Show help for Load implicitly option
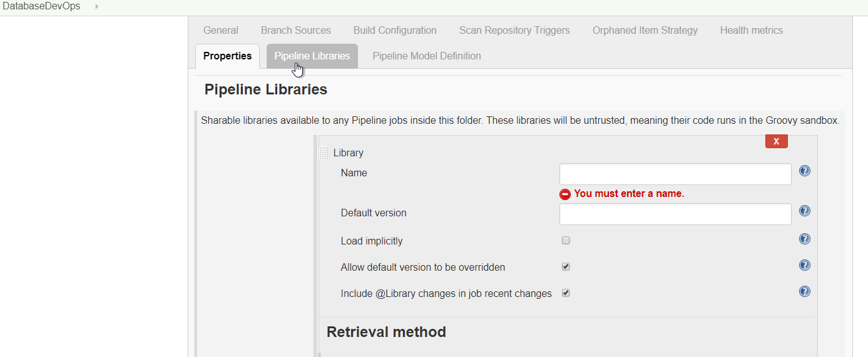The width and height of the screenshot is (868, 357). pos(805,239)
